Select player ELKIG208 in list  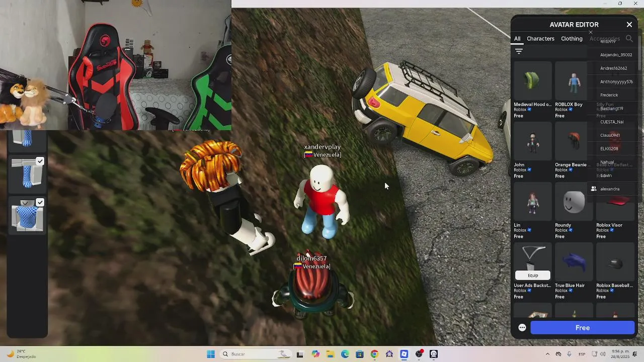[x=609, y=149]
